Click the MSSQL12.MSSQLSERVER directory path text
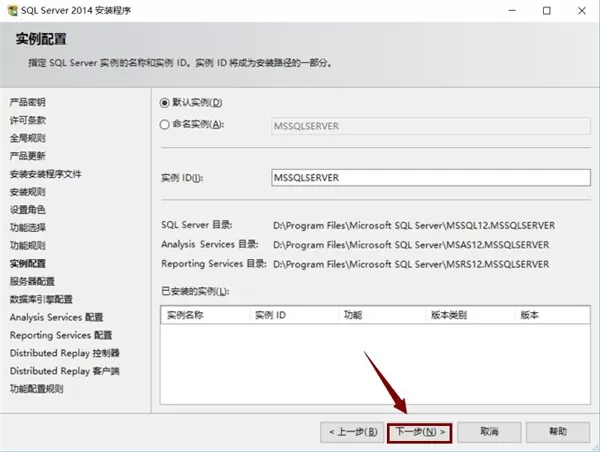The height and width of the screenshot is (452, 600). pos(414,225)
